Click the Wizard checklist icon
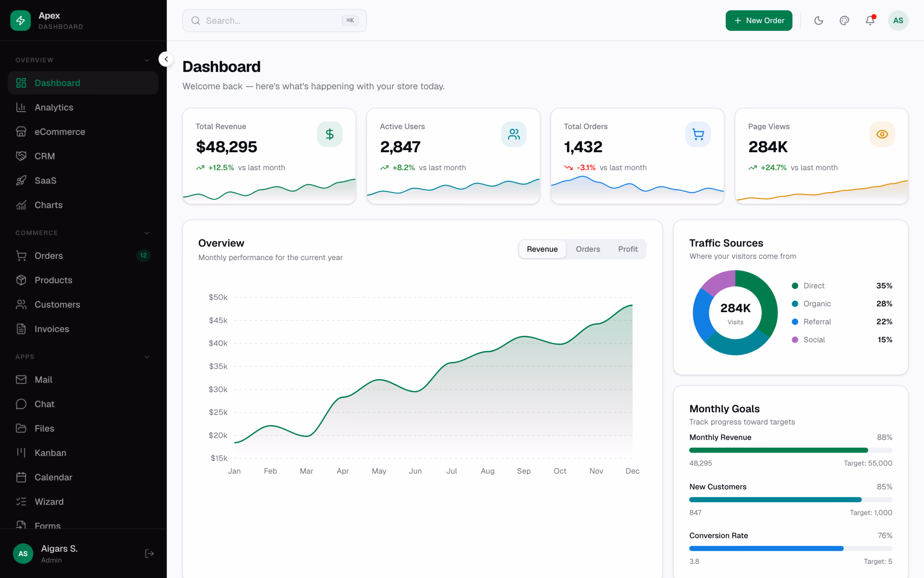The height and width of the screenshot is (578, 924). 21,501
